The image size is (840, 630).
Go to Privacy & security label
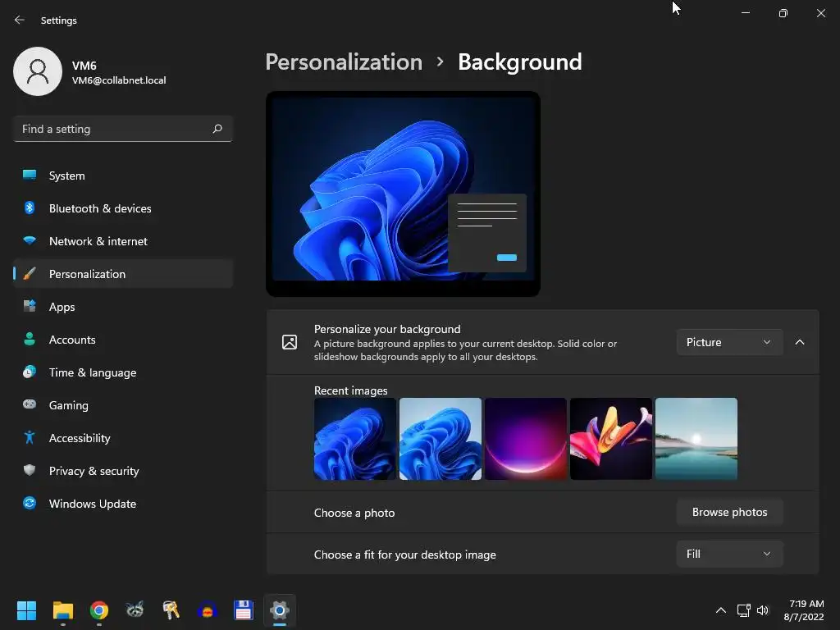[94, 471]
